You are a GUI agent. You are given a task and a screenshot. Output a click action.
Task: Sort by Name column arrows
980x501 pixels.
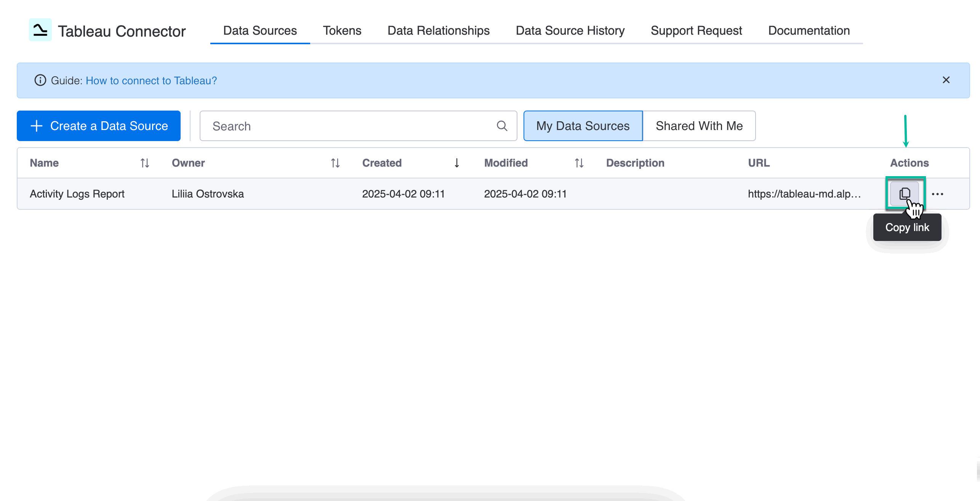click(144, 163)
